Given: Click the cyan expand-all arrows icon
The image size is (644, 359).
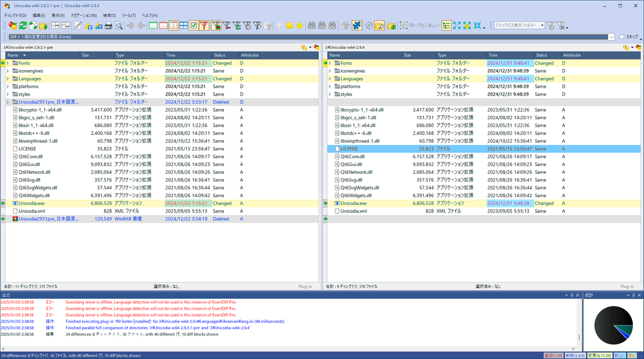Looking at the screenshot, I should click(457, 25).
